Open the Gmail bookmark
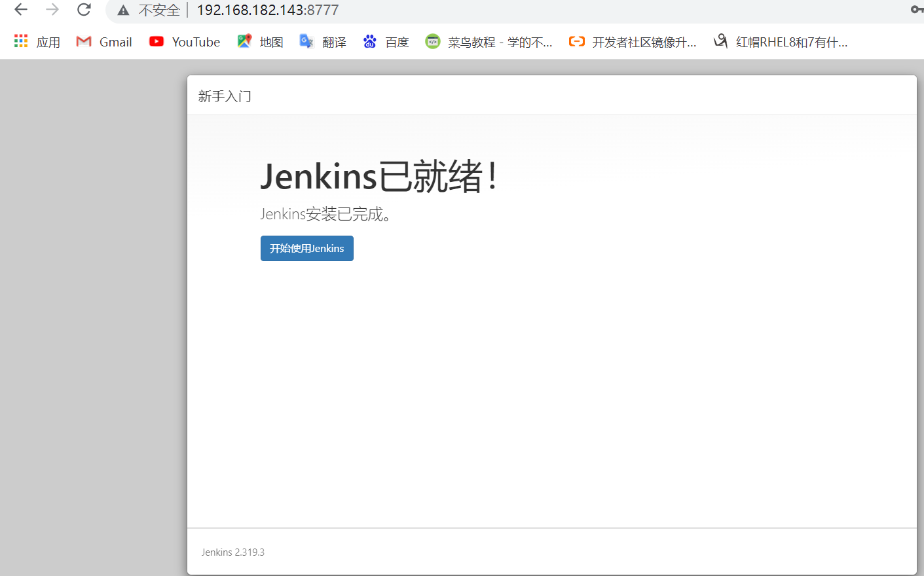 point(103,41)
